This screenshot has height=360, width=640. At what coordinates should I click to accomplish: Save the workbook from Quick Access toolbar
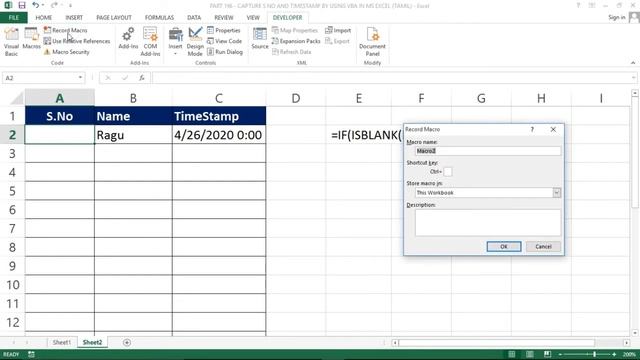22,5
